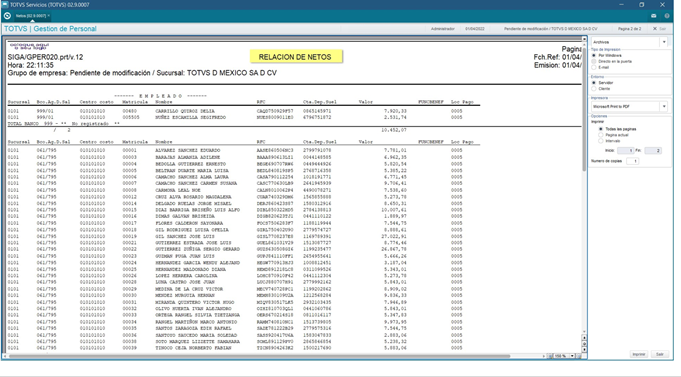Screen dimensions: 681x377
Task: Click the 01/04/2022 date in header bar
Action: pos(475,29)
